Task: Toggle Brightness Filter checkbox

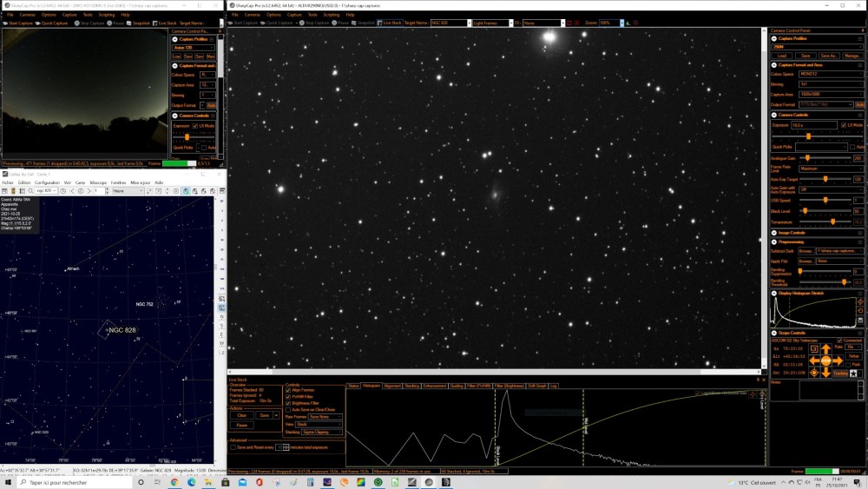Action: click(288, 404)
